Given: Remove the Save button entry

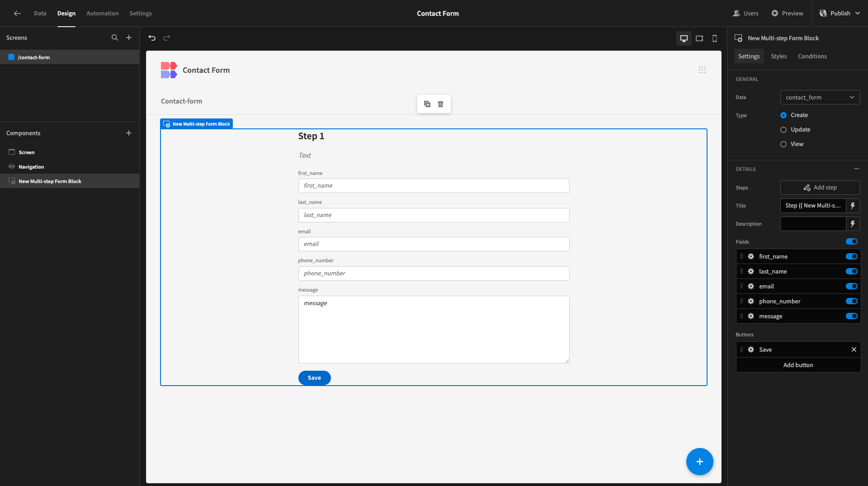Looking at the screenshot, I should point(854,349).
